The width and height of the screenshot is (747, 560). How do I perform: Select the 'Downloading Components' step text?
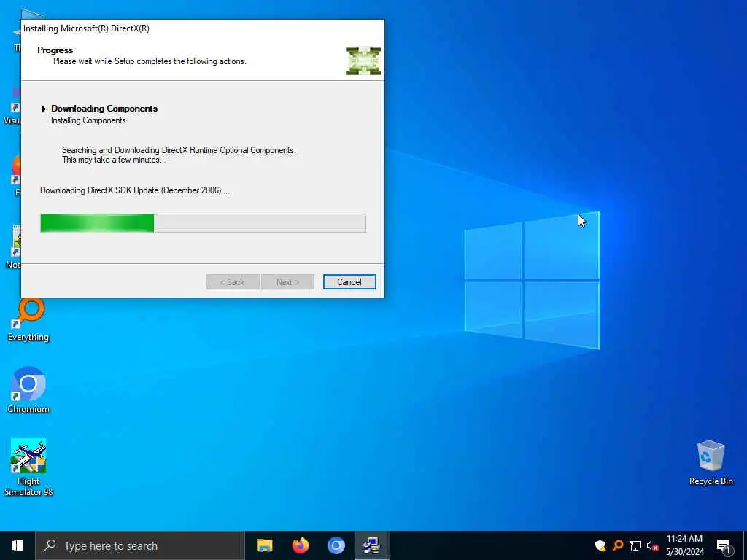point(104,109)
